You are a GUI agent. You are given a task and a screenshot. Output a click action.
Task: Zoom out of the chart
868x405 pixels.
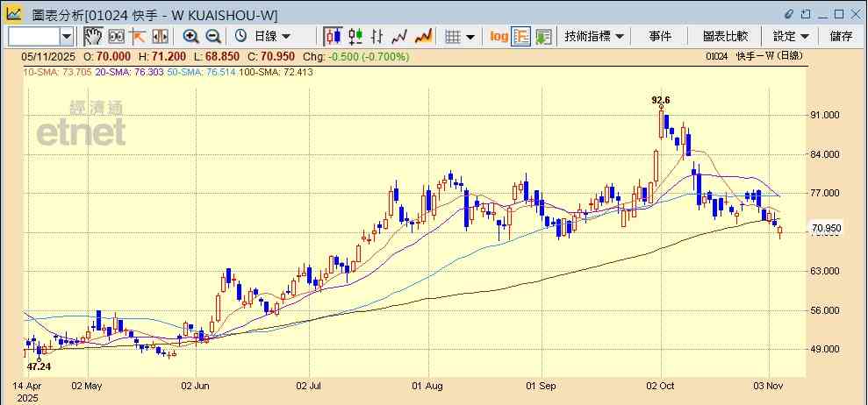pyautogui.click(x=213, y=36)
